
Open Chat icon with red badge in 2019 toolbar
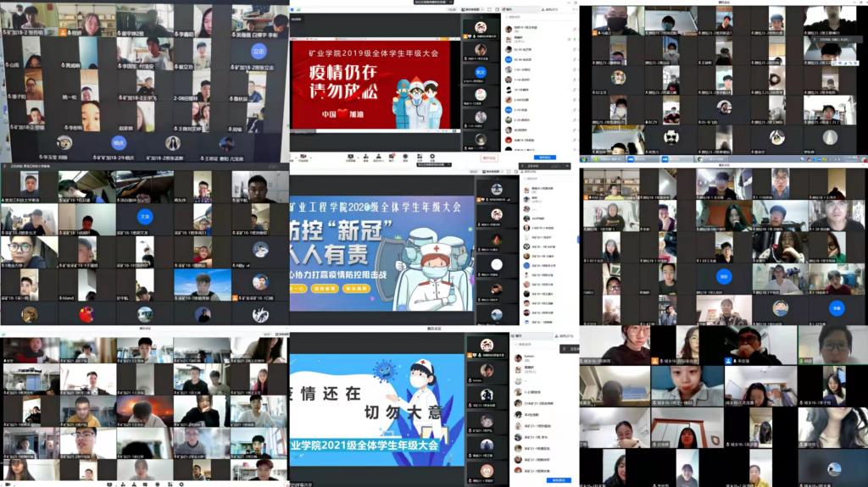coord(392,157)
